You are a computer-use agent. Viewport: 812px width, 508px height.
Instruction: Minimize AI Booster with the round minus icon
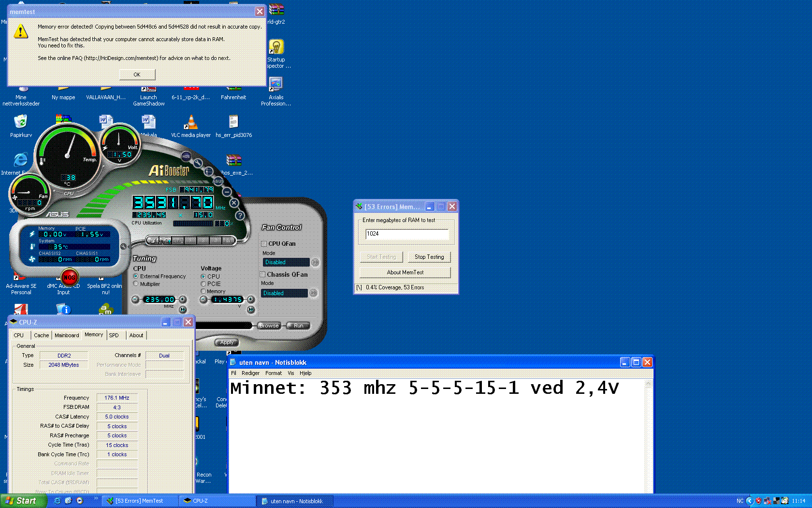227,192
